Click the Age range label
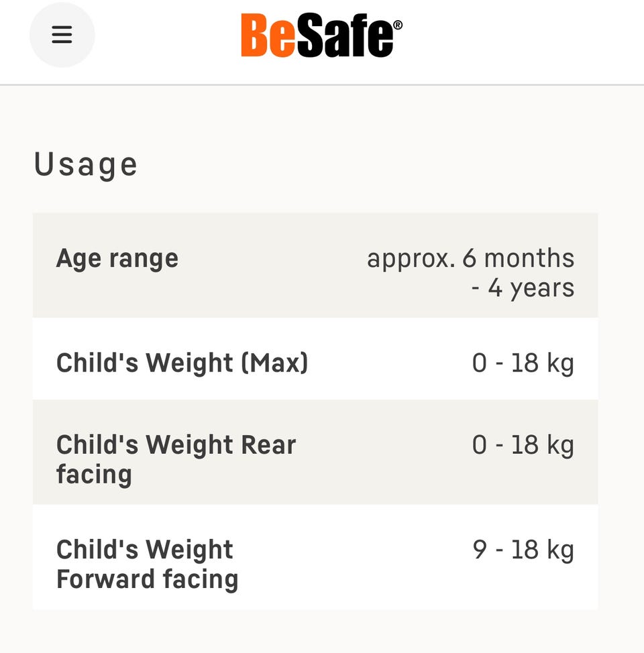Image resolution: width=644 pixels, height=653 pixels. (117, 258)
